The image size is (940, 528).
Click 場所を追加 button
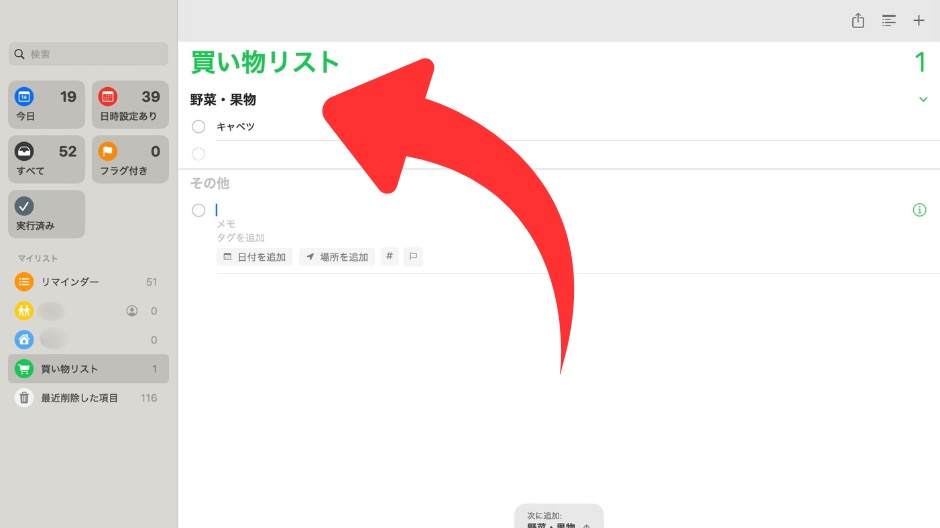coord(337,257)
